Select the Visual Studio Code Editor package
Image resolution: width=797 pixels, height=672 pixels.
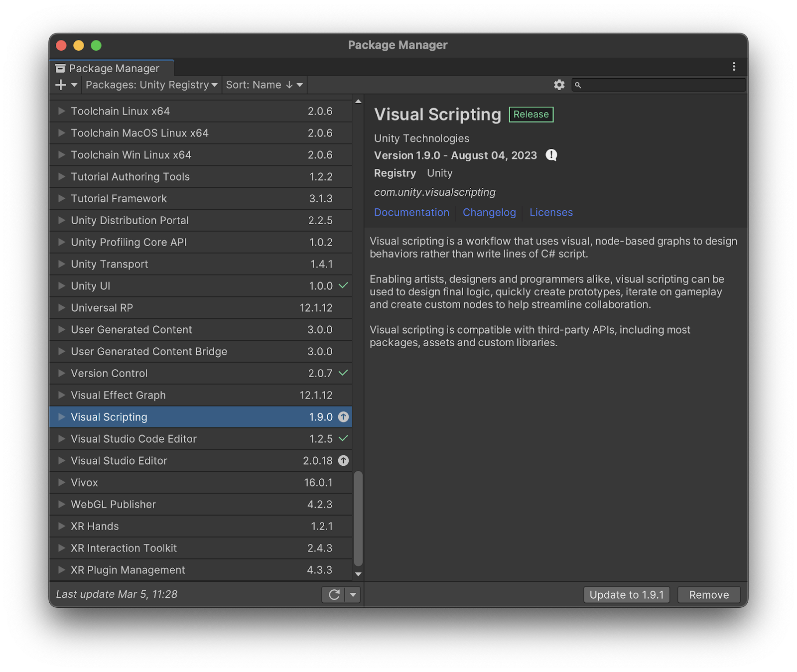201,439
